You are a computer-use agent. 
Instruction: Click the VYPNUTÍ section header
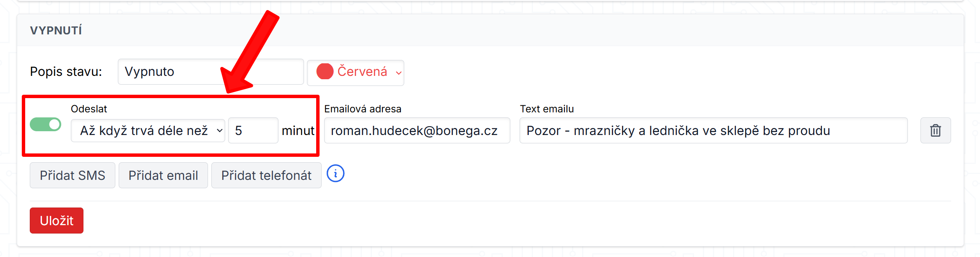[56, 31]
